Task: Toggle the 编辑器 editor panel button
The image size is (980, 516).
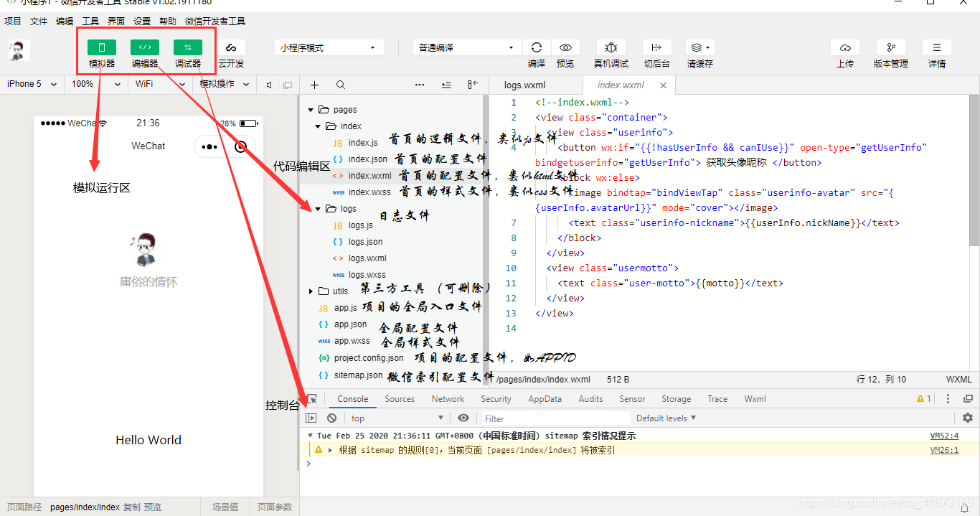Action: [145, 48]
